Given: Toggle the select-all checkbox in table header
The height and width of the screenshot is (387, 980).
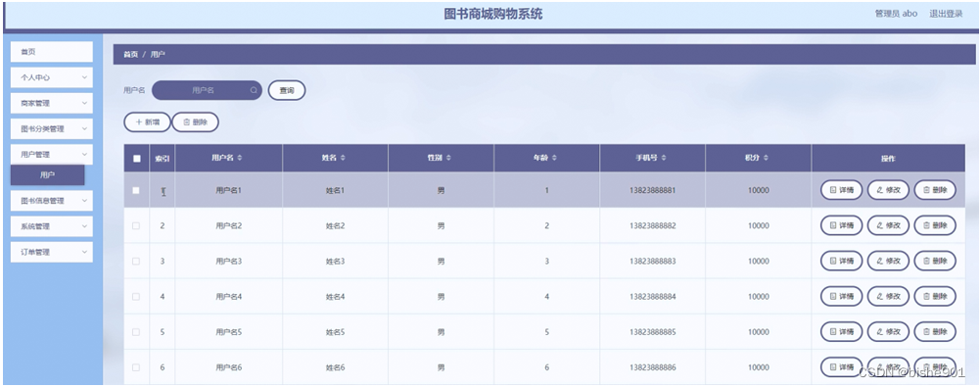Looking at the screenshot, I should coord(137,159).
